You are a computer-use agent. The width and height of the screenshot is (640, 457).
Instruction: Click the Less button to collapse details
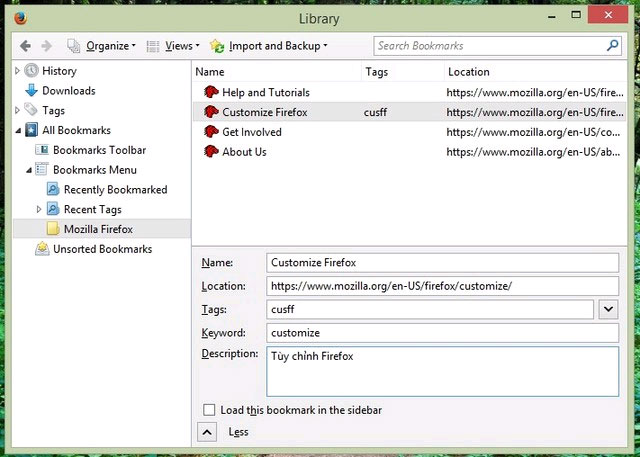click(x=205, y=432)
